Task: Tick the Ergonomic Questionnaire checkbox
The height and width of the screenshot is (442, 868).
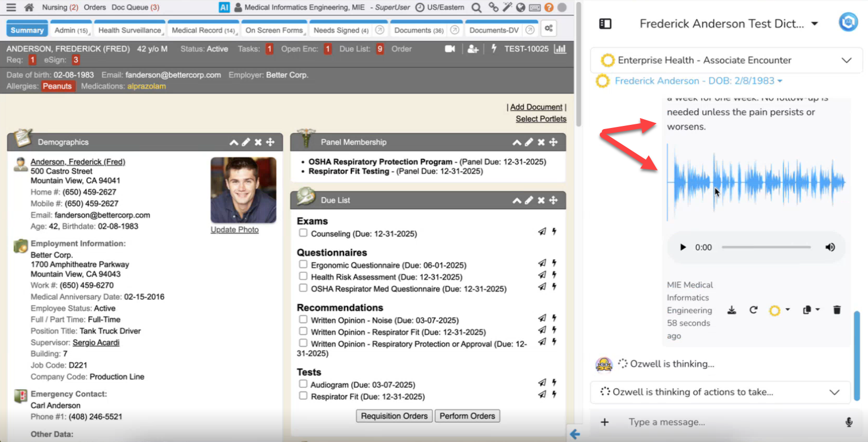Action: click(x=303, y=264)
